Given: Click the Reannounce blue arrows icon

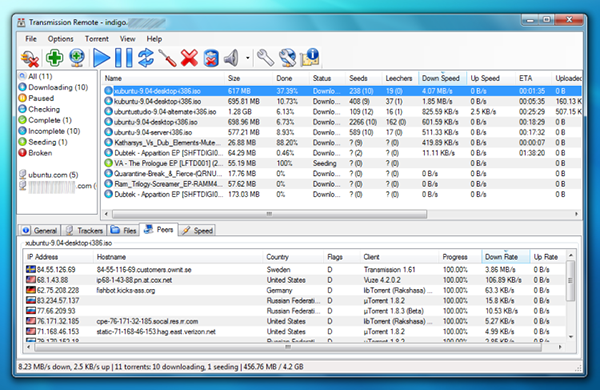Looking at the screenshot, I should (146, 58).
